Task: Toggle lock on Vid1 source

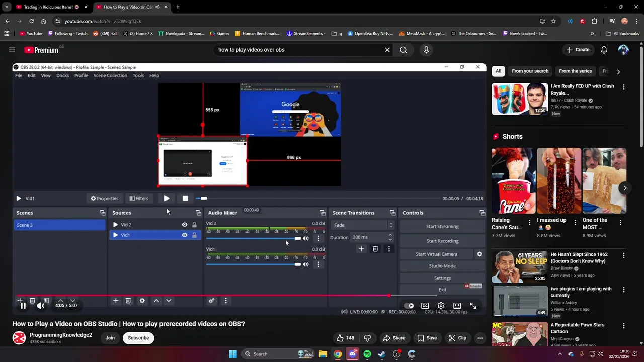Action: (194, 235)
